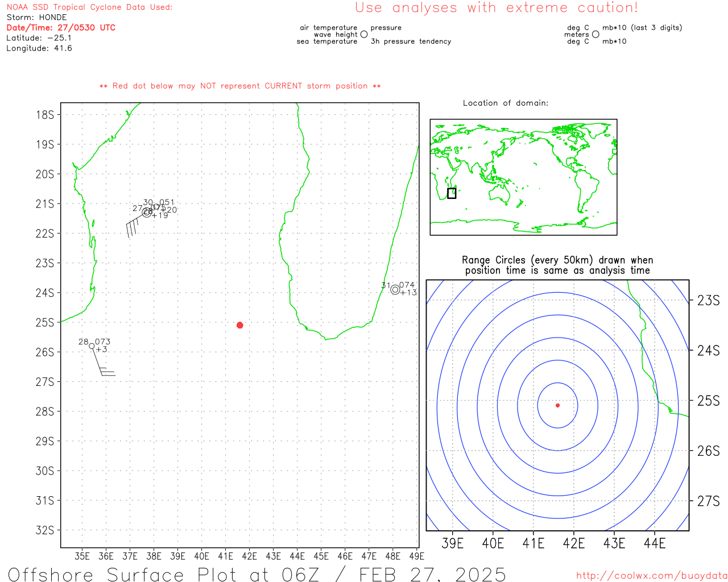728x582 pixels.
Task: Click the wind barb below the 21S station
Action: (136, 226)
